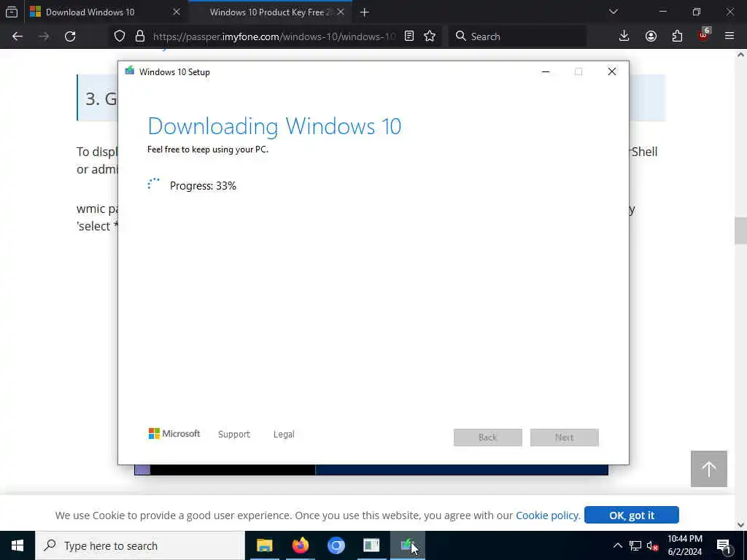
Task: Click the Microsoft logo in Setup
Action: click(x=174, y=434)
